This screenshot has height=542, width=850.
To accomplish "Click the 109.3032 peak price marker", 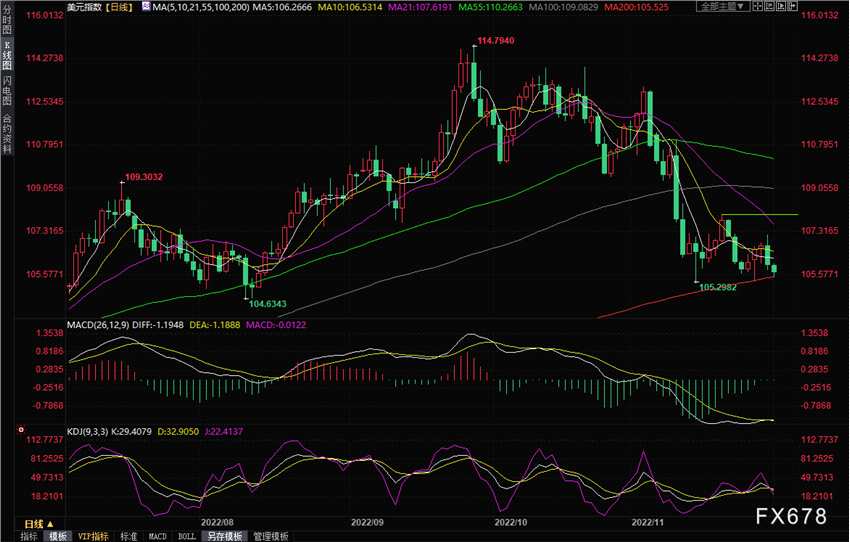I will (x=144, y=177).
